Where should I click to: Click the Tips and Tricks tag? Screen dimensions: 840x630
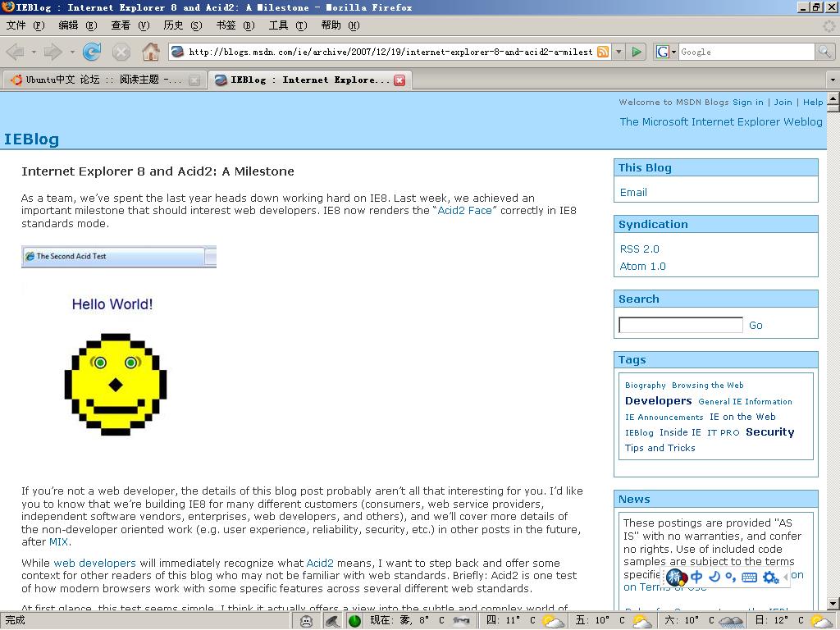(x=660, y=448)
